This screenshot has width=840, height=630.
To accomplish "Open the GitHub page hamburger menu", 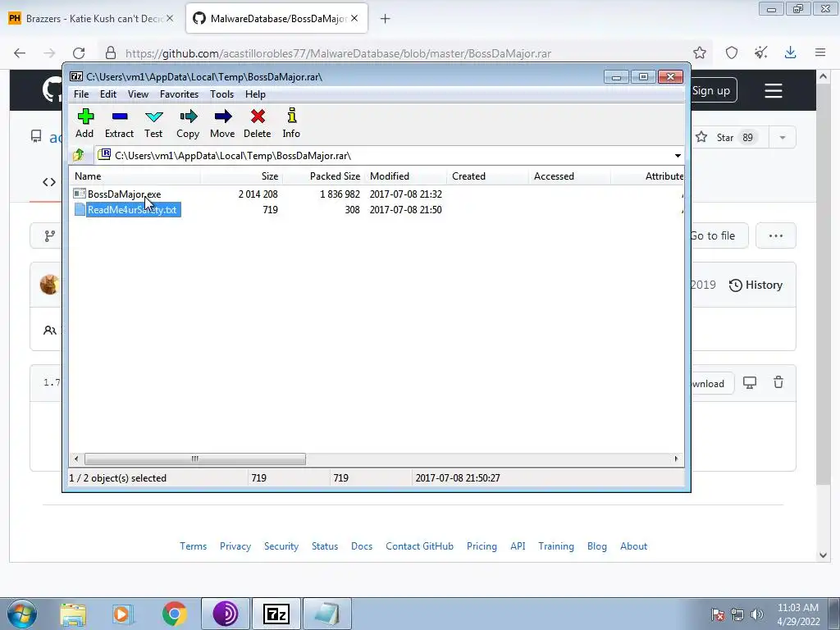I will [773, 90].
